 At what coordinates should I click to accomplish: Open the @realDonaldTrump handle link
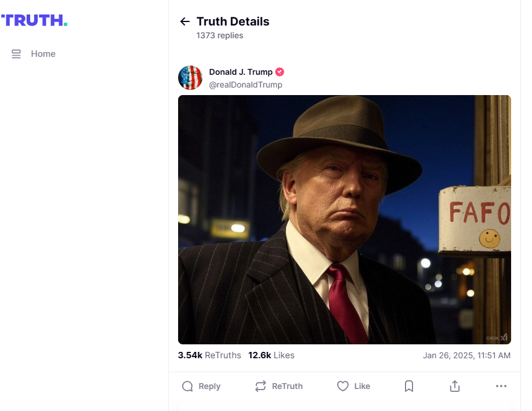[x=245, y=85]
